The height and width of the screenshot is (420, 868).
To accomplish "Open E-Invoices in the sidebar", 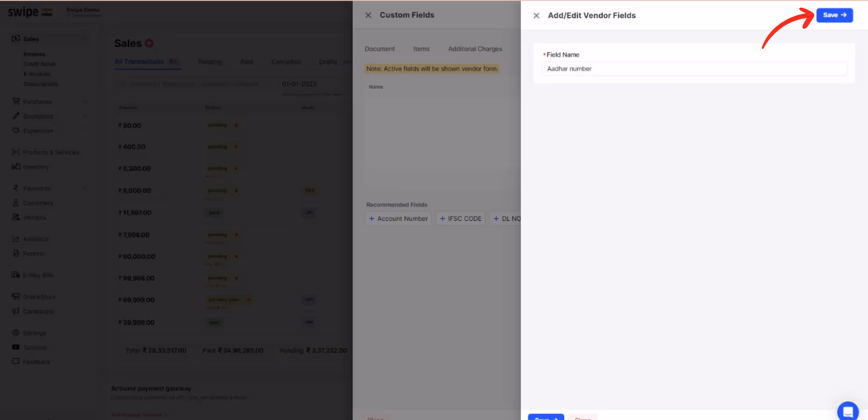I will [x=37, y=74].
